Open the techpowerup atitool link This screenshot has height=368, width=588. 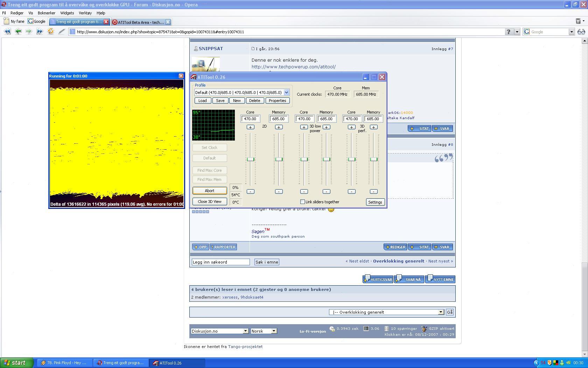(293, 67)
